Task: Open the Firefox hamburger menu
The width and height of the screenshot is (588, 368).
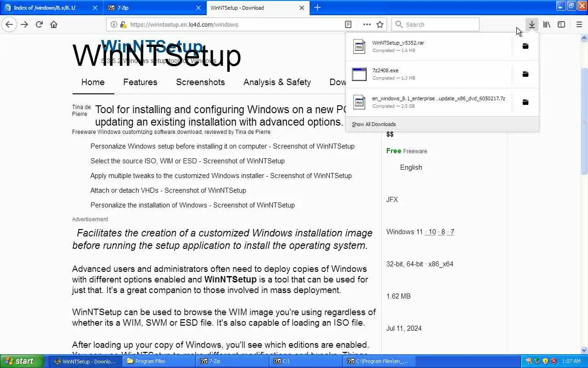Action: pos(579,24)
